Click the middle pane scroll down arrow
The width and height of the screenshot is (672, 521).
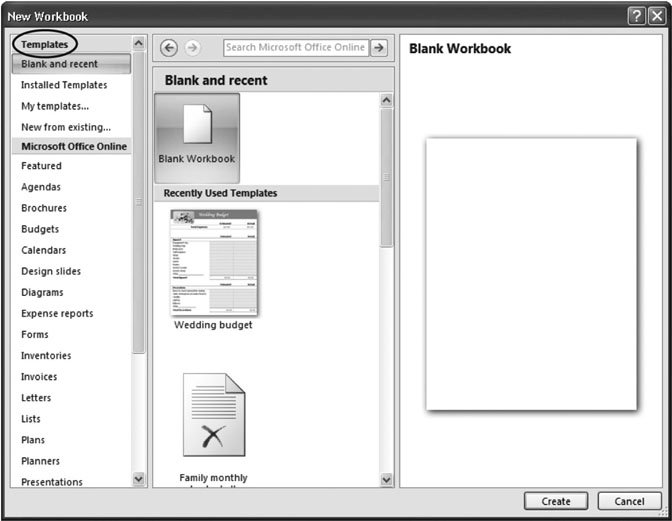point(387,480)
